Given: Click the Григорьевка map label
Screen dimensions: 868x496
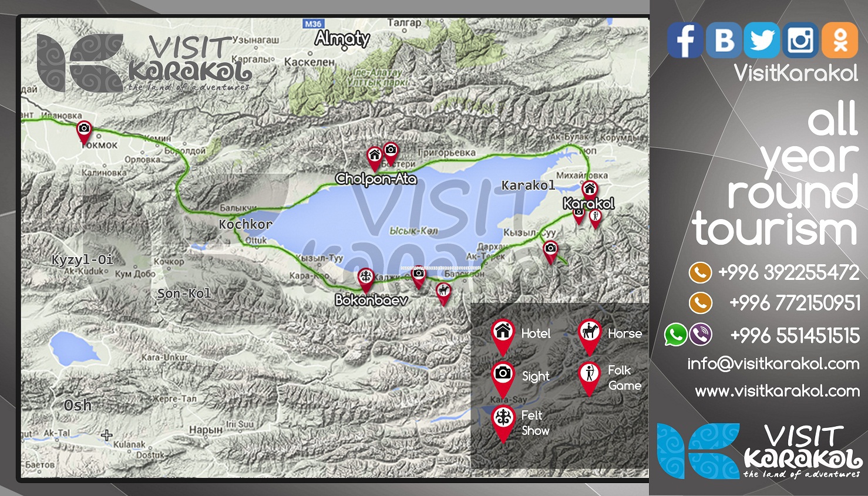Looking at the screenshot, I should (x=447, y=153).
